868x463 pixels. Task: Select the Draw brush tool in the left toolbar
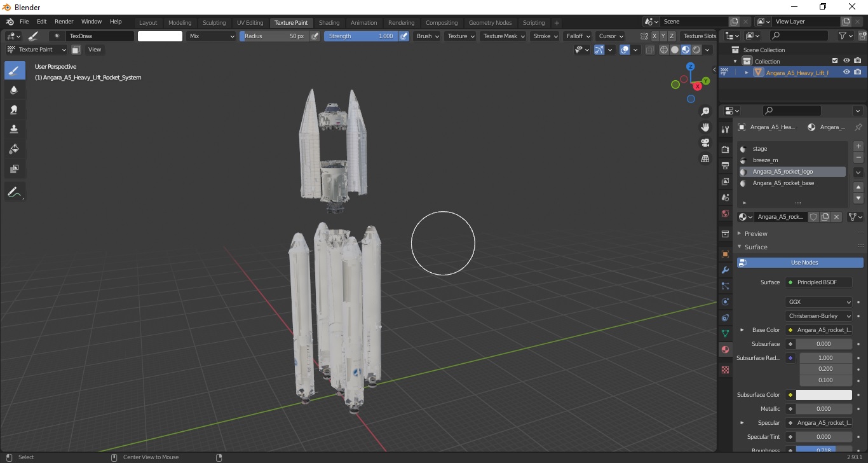click(x=15, y=71)
